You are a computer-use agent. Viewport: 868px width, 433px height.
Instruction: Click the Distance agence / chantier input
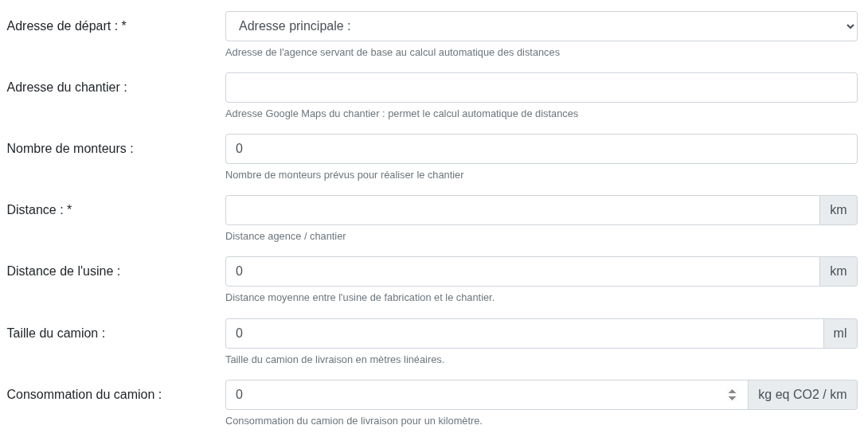click(522, 210)
